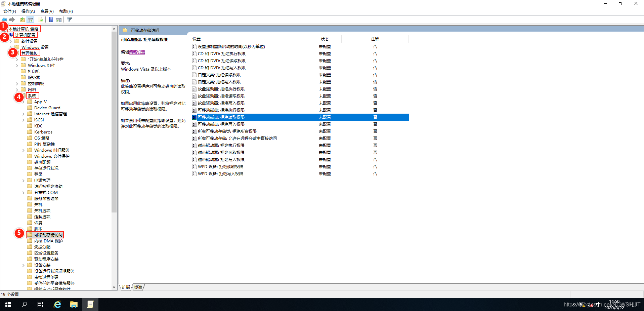This screenshot has height=311, width=644.
Task: Open the Windows Start button
Action: pos(8,304)
